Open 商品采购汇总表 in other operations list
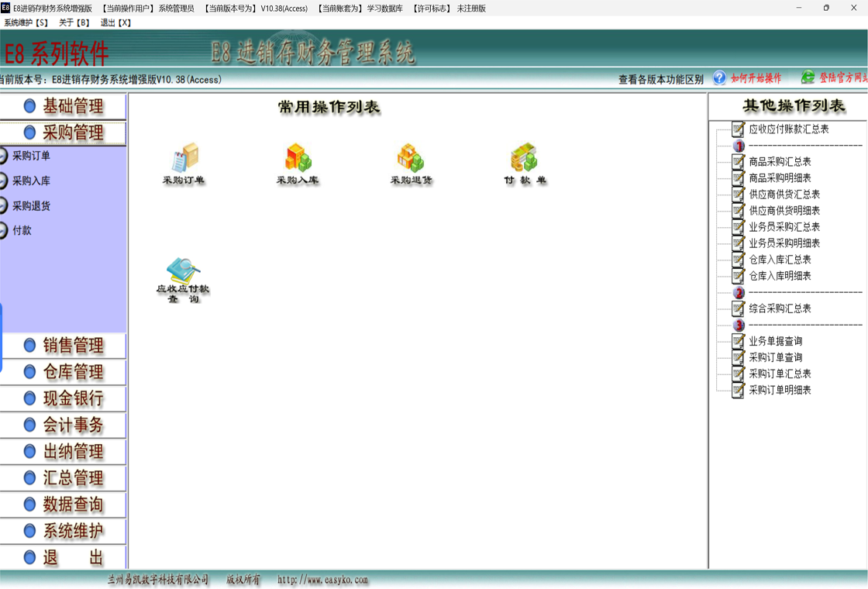The height and width of the screenshot is (589, 868). (780, 162)
